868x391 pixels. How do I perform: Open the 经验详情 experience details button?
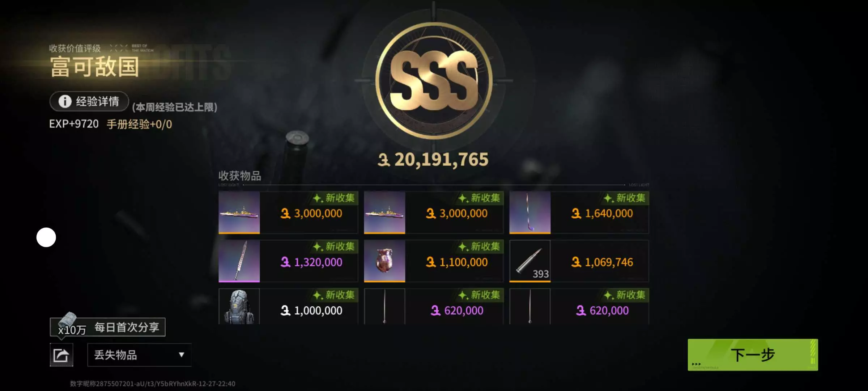point(89,101)
